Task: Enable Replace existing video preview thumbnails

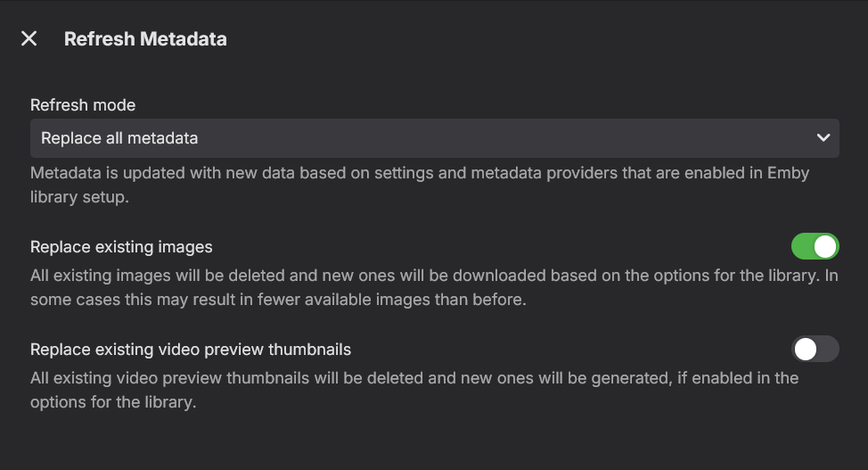Action: (815, 349)
